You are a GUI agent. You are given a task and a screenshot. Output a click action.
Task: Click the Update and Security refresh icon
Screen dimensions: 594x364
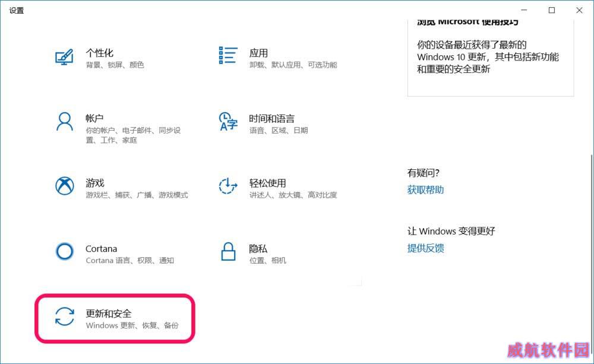point(65,316)
